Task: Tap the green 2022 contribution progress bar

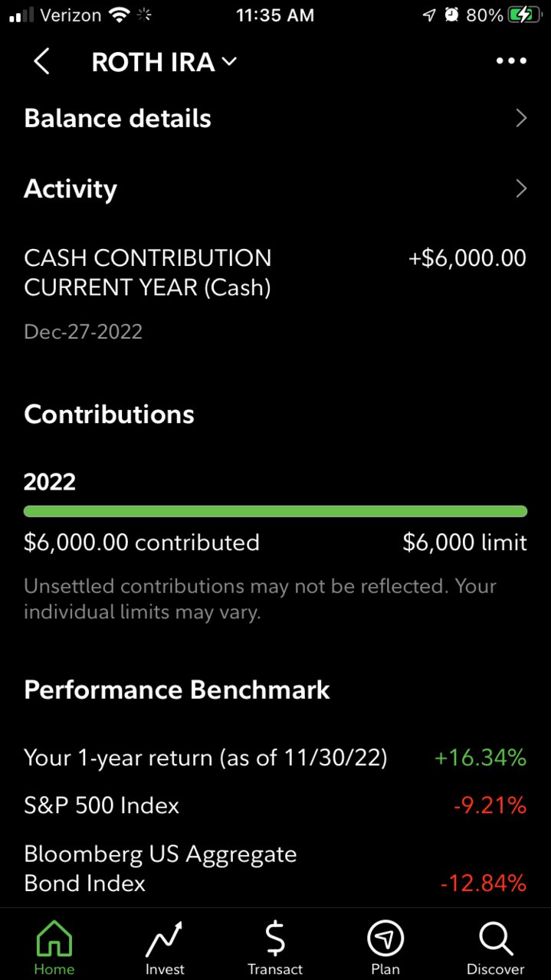Action: coord(275,511)
